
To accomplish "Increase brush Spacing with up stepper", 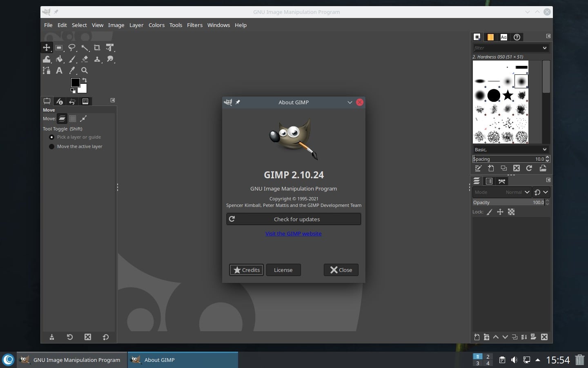I will (548, 157).
